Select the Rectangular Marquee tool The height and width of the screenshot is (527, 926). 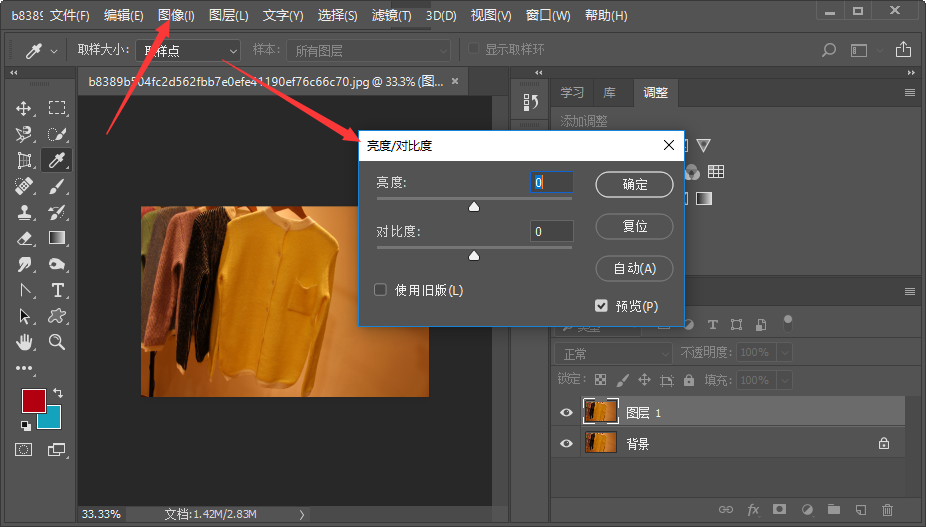coord(57,108)
